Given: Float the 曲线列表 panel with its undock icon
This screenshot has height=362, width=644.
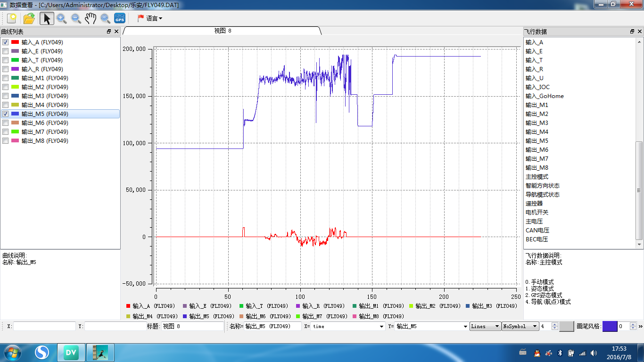Looking at the screenshot, I should click(x=109, y=32).
